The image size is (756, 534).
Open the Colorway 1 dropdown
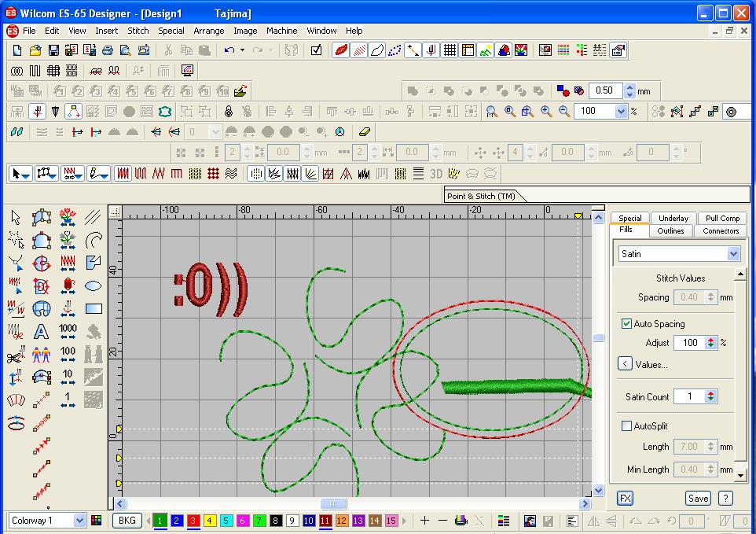(x=79, y=521)
